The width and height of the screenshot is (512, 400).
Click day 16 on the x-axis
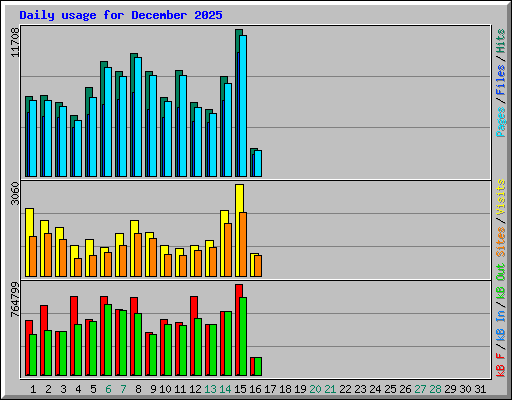(x=255, y=389)
